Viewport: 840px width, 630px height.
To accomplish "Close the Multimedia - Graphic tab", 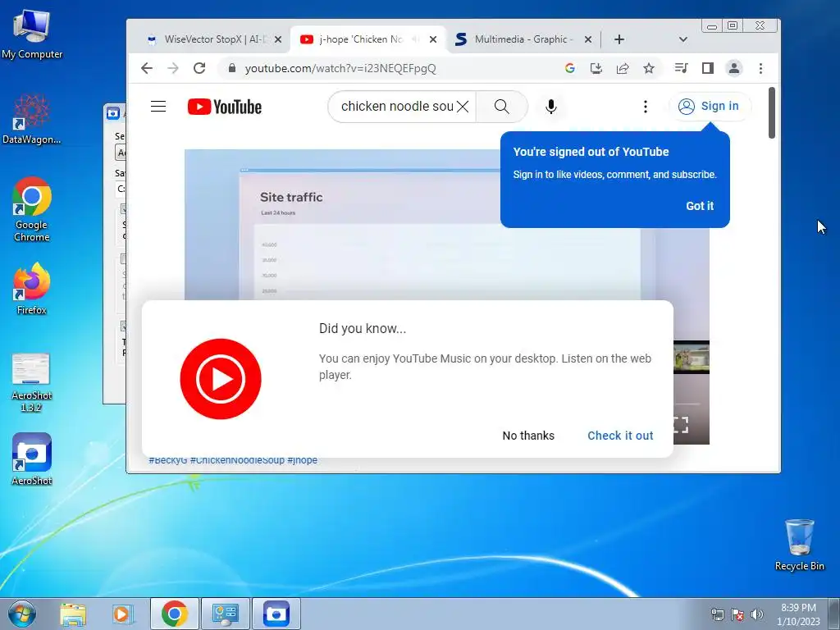I will pos(587,39).
